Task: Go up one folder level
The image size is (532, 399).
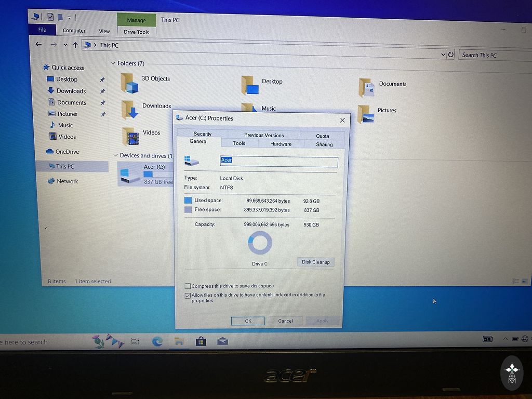Action: [x=75, y=45]
